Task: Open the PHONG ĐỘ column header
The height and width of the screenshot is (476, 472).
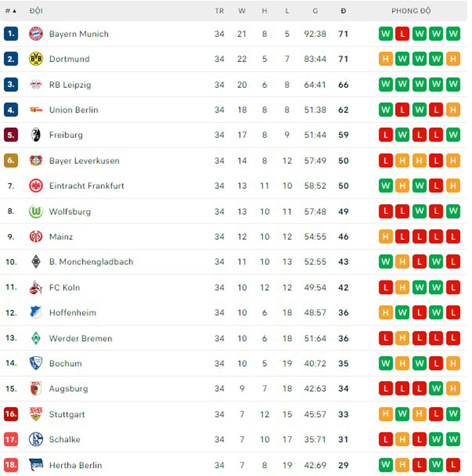Action: pyautogui.click(x=411, y=11)
